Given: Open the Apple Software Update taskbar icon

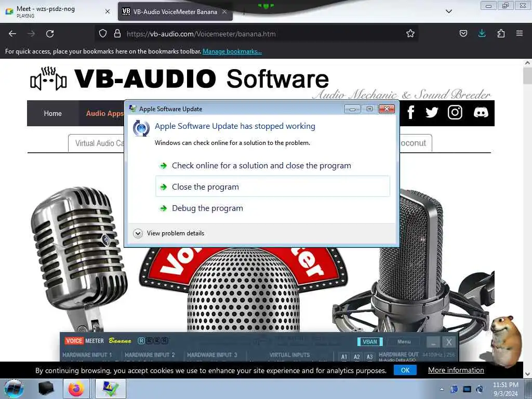Looking at the screenshot, I should [110, 389].
